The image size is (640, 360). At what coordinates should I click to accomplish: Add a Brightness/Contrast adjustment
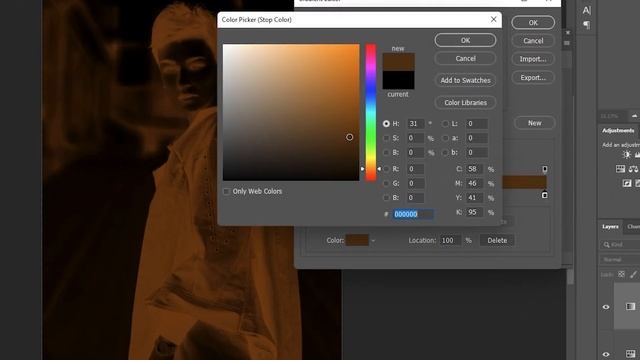tap(626, 155)
